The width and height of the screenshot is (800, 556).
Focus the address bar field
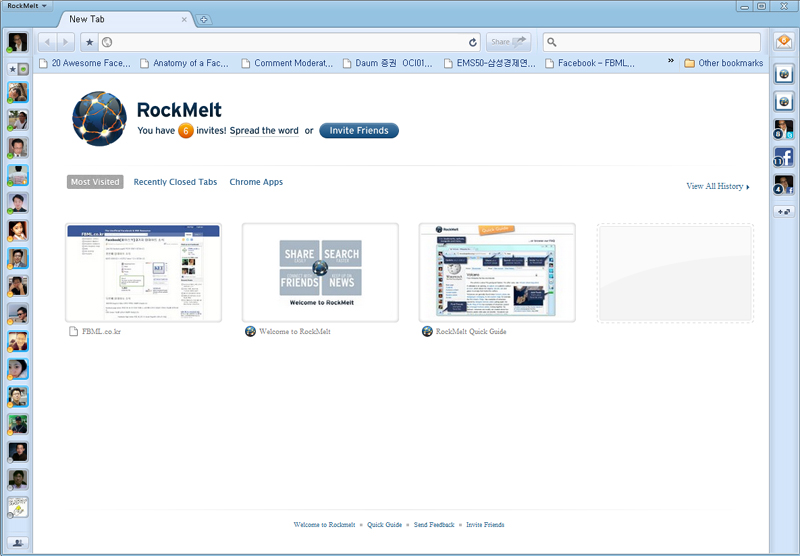point(289,42)
